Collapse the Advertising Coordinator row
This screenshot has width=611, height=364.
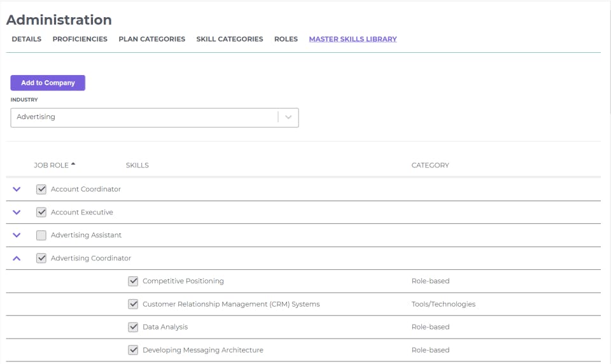[17, 258]
